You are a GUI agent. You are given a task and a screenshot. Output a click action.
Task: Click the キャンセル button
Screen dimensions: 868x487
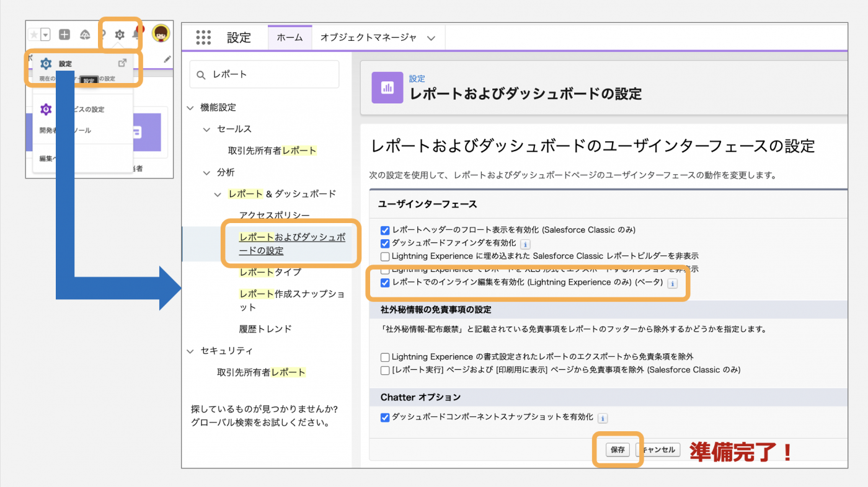coord(658,450)
